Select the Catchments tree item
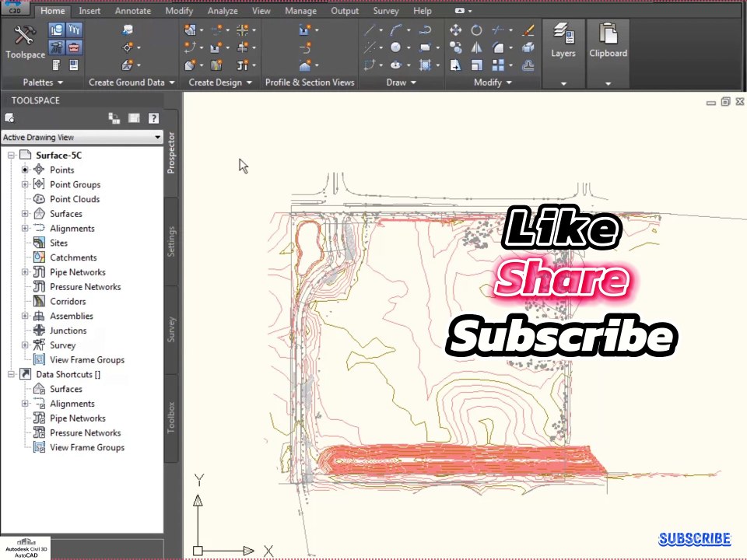The width and height of the screenshot is (747, 560). (73, 257)
